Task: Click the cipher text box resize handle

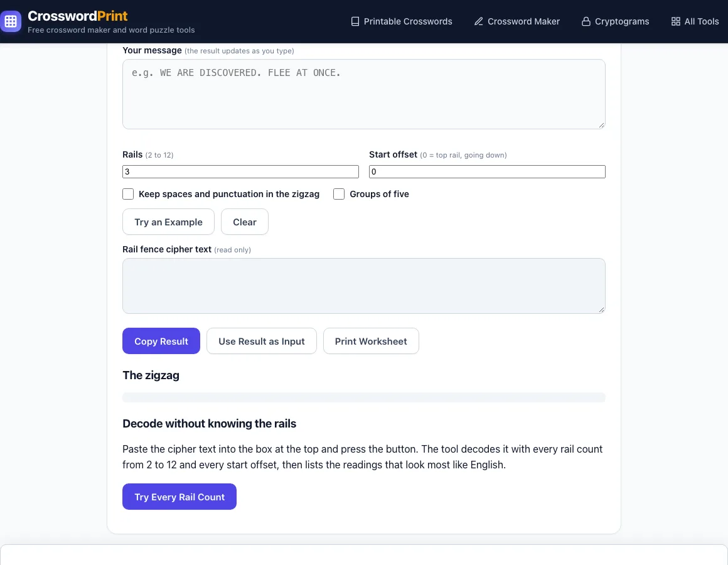Action: [x=601, y=309]
